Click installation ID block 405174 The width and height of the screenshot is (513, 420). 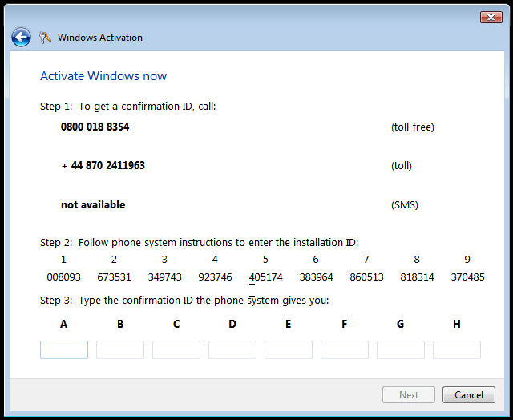tap(265, 277)
